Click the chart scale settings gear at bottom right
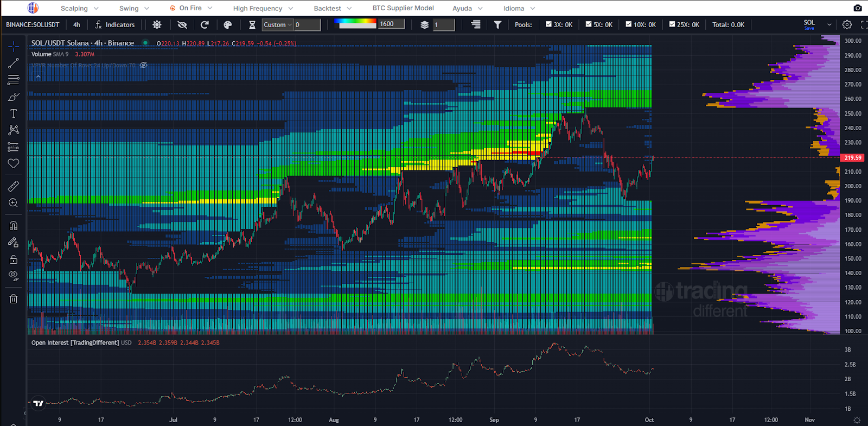This screenshot has width=868, height=426. (x=857, y=420)
